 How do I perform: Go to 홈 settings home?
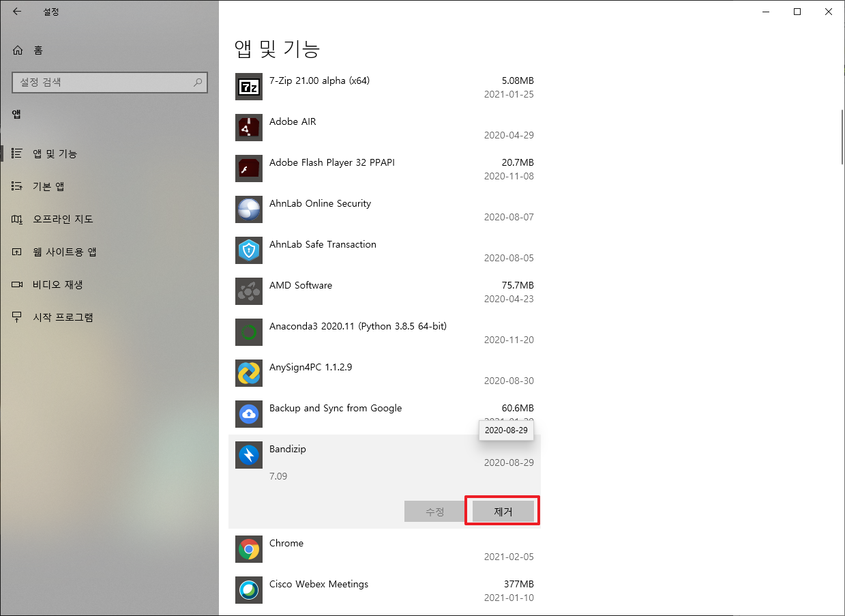tap(109, 50)
